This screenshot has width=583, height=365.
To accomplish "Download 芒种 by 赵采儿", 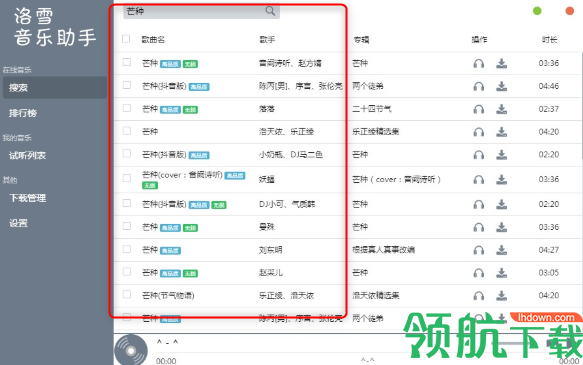I will (x=502, y=273).
